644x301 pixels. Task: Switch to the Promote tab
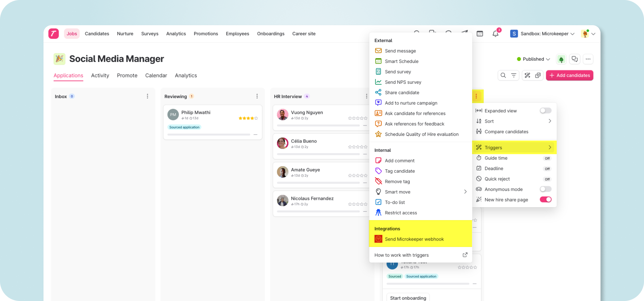127,75
